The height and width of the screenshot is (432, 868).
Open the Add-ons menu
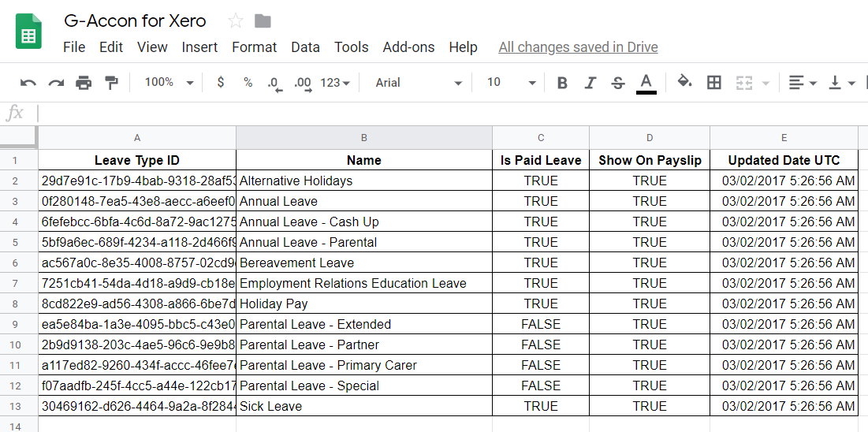[408, 47]
